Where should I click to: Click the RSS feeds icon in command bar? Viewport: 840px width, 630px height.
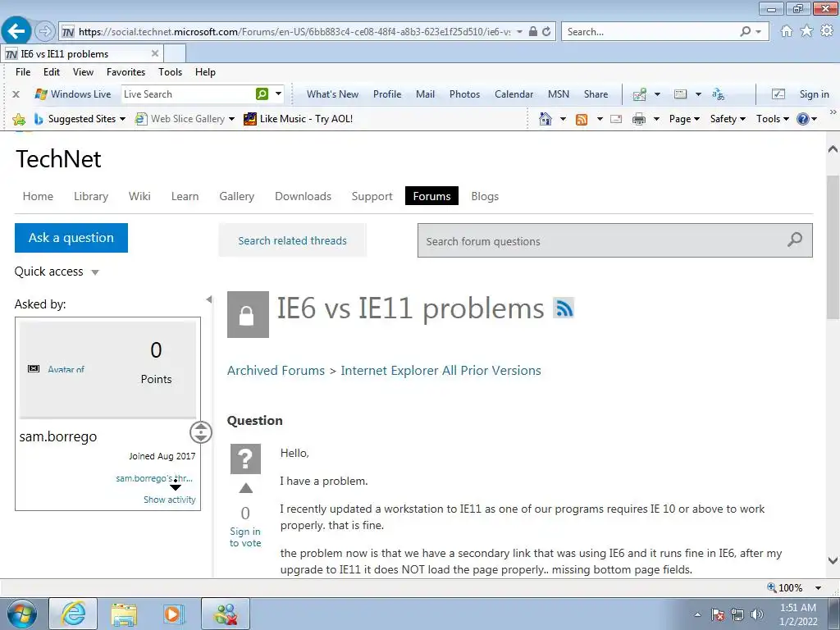[x=582, y=119]
